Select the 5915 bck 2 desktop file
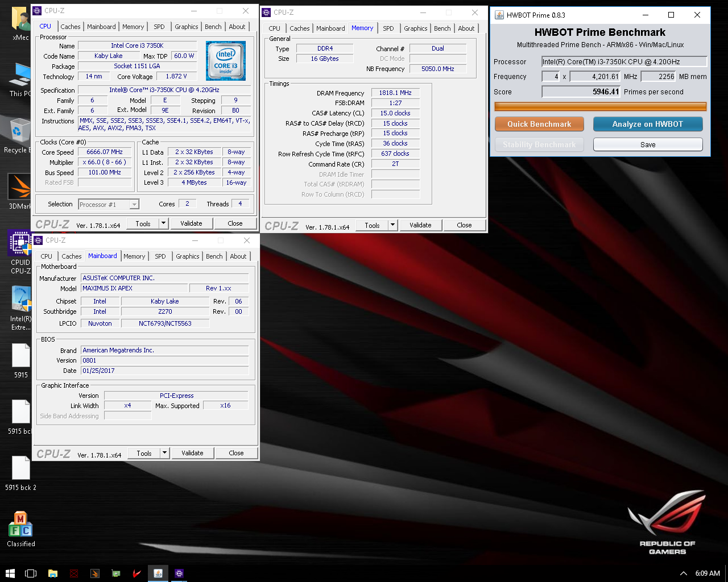 (x=21, y=473)
